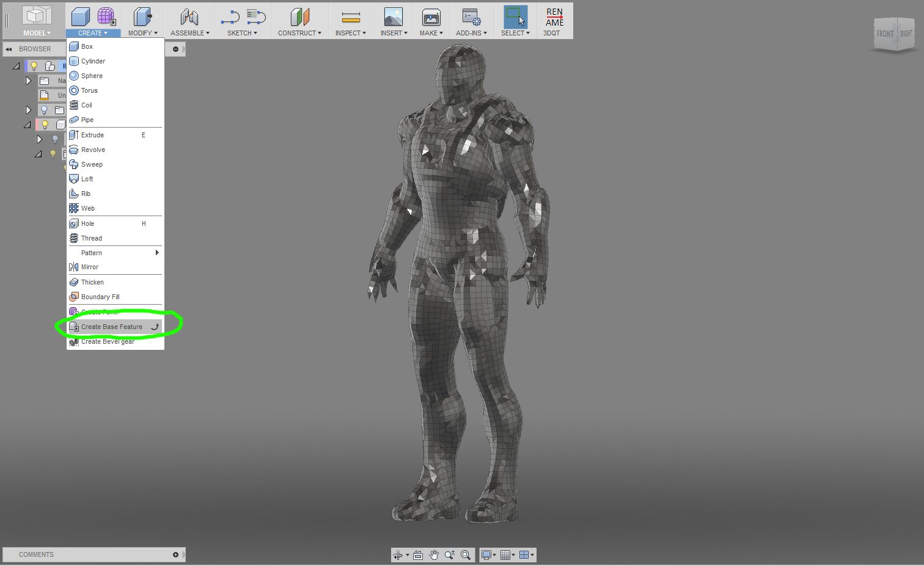Click the 3DQT rename add-in icon
This screenshot has width=924, height=566.
[554, 18]
